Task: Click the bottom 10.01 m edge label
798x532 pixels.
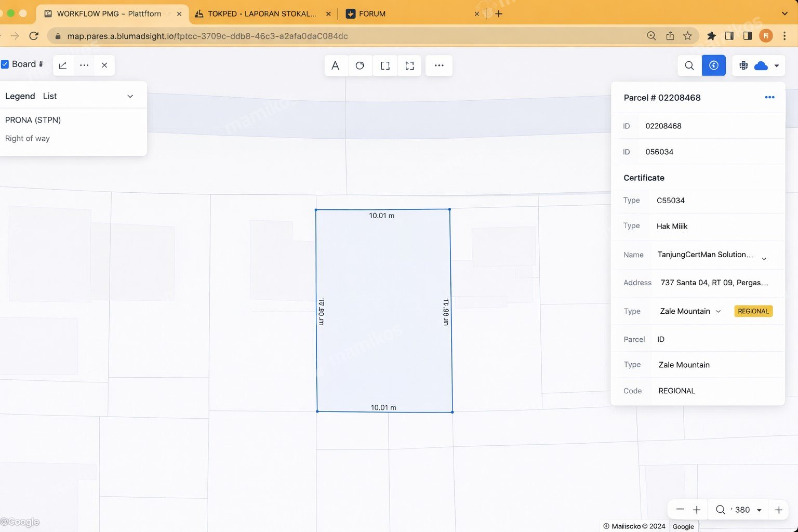Action: [383, 408]
